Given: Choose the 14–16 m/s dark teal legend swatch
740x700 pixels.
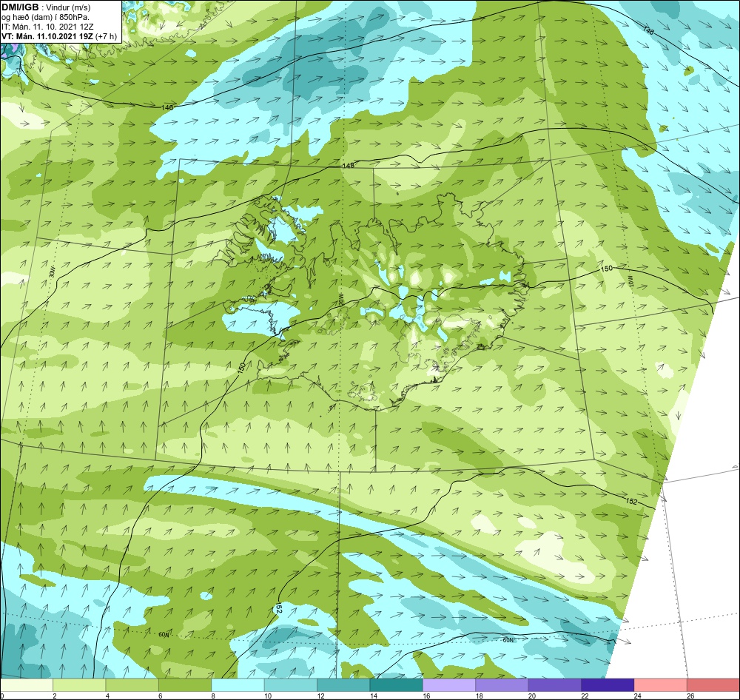Looking at the screenshot, I should click(397, 684).
